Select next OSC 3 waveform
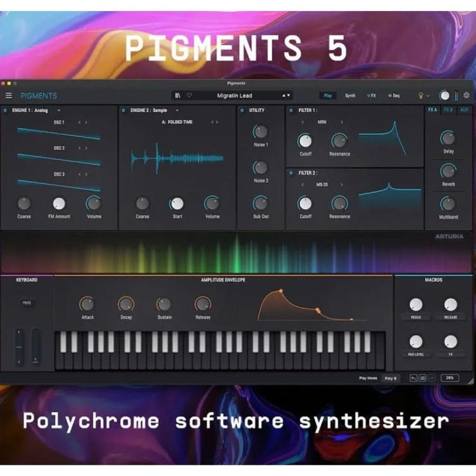 [x=86, y=174]
